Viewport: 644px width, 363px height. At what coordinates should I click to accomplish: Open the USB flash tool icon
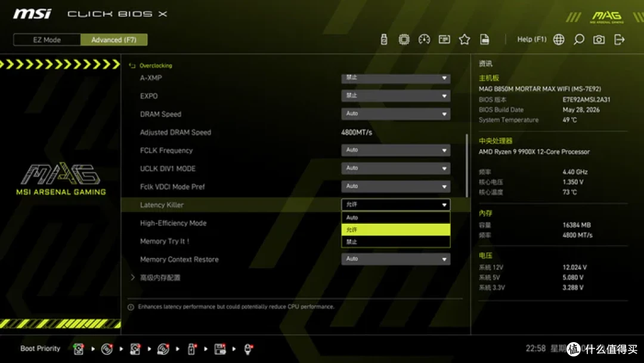(383, 39)
